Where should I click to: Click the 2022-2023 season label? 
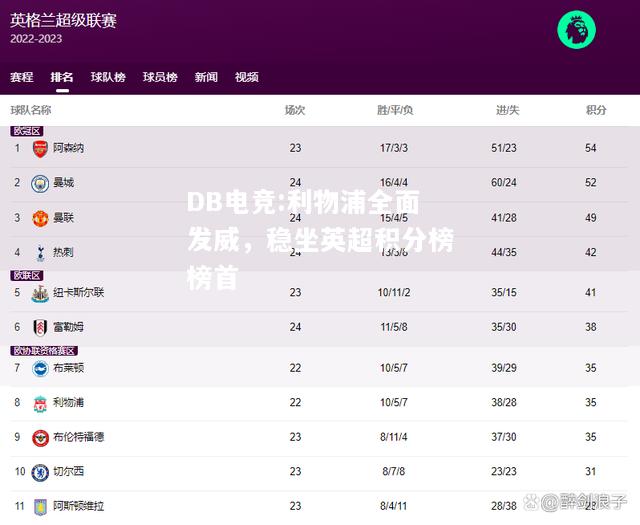tap(36, 39)
